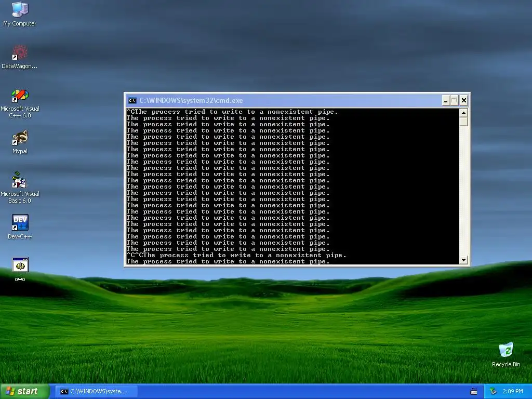Click the cmd.exe taskbar button
The height and width of the screenshot is (399, 532).
pyautogui.click(x=96, y=391)
